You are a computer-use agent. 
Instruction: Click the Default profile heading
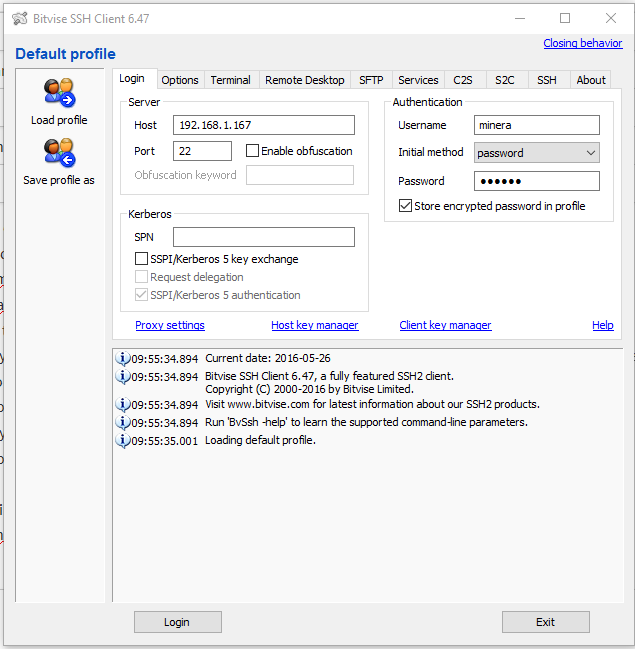click(x=65, y=54)
